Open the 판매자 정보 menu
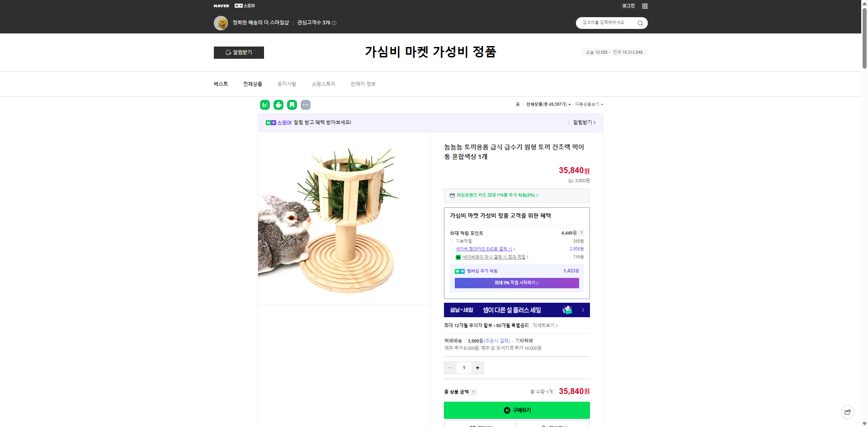Viewport: 868px width, 427px height. click(x=363, y=84)
